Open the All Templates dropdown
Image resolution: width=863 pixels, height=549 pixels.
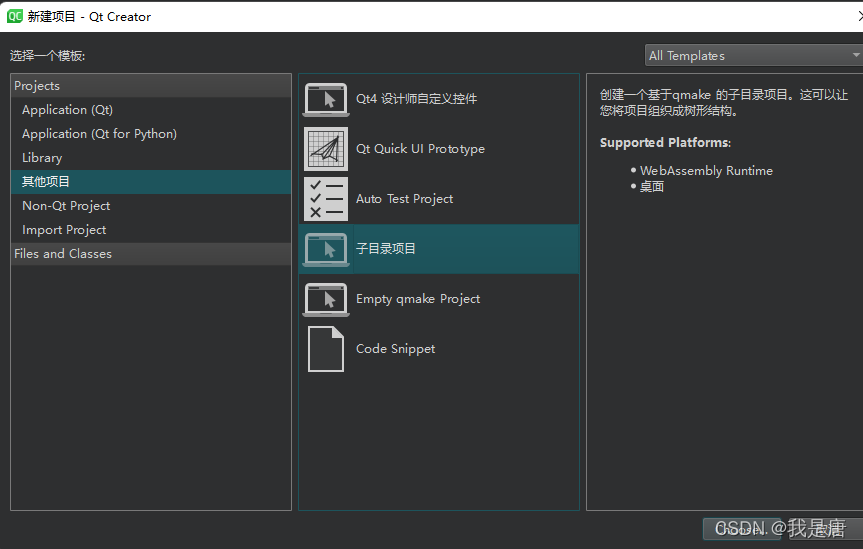(x=753, y=56)
